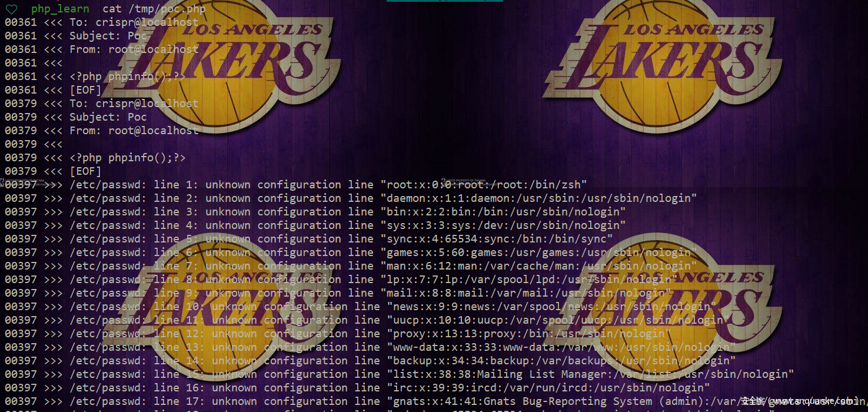
Task: Click the passwd entry starting 'bin:x:2:2'
Action: (503, 212)
